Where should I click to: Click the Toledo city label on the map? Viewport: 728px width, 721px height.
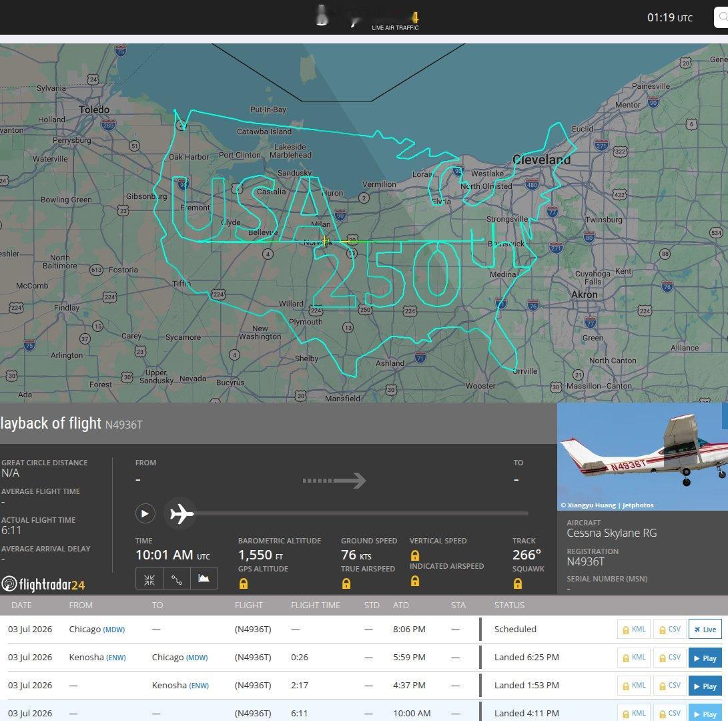point(94,109)
